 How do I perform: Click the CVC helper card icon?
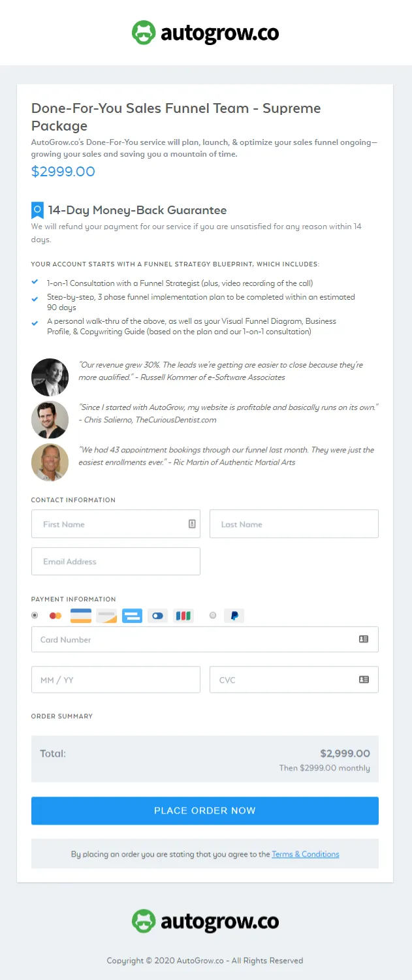point(364,679)
